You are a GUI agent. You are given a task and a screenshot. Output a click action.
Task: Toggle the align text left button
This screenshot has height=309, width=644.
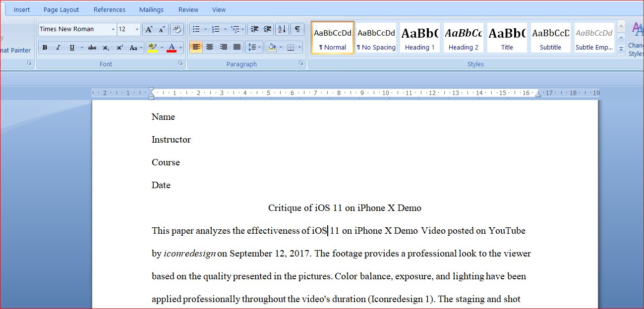pyautogui.click(x=196, y=48)
